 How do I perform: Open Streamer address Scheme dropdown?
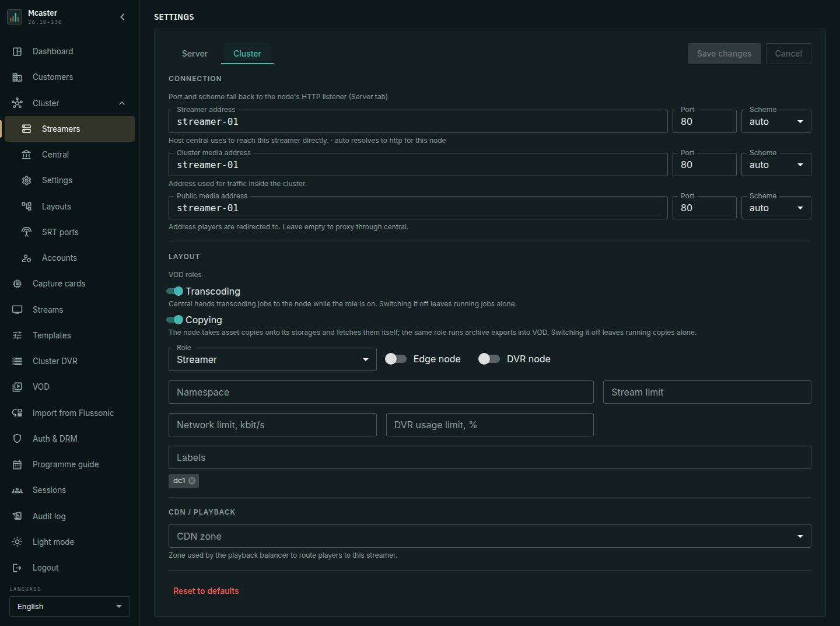[x=776, y=121]
